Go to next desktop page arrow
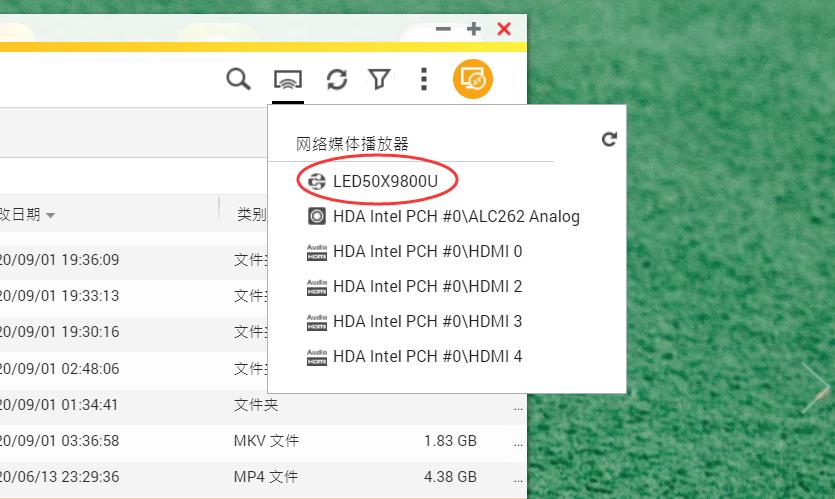835x499 pixels. click(816, 387)
